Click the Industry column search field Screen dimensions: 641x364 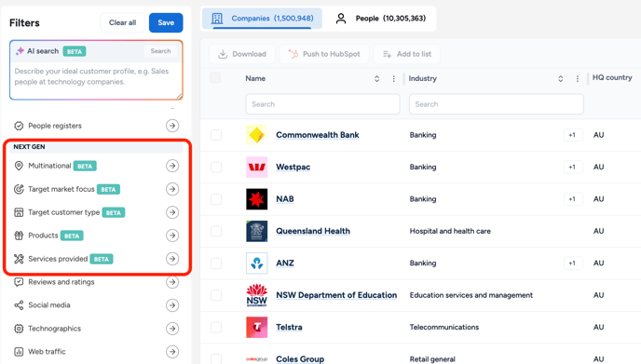tap(497, 104)
